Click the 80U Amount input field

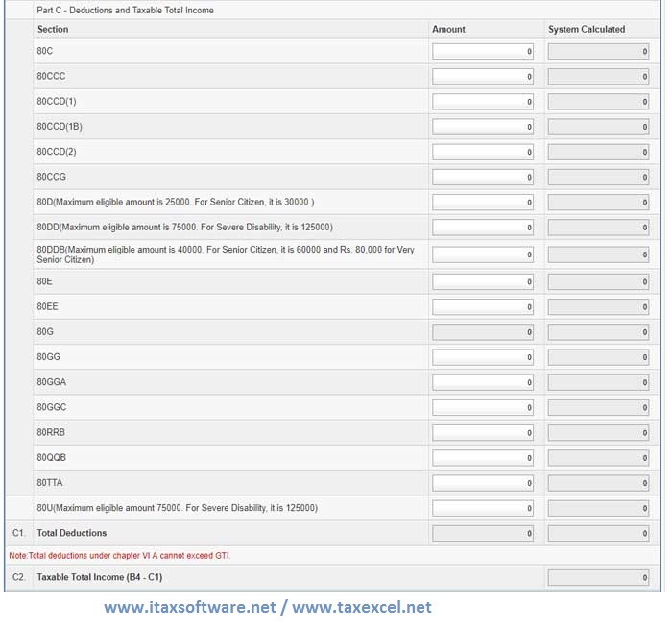(483, 508)
